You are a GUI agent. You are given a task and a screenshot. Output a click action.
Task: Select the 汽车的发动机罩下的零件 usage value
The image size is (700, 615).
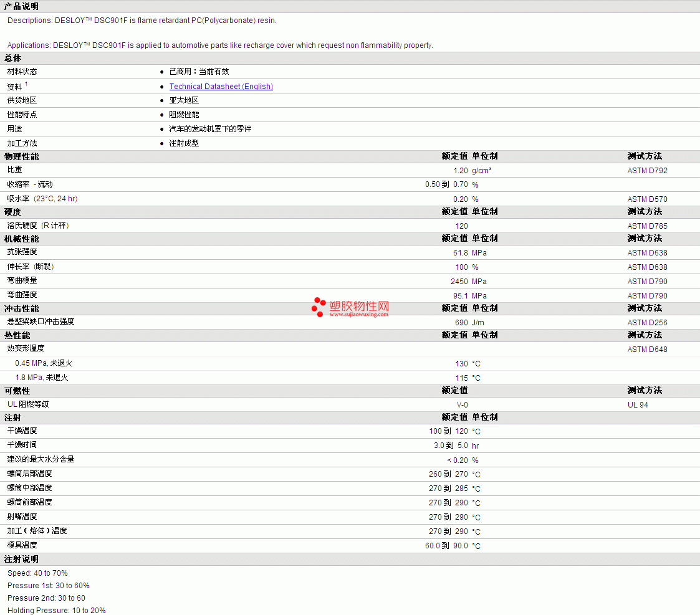pos(210,129)
